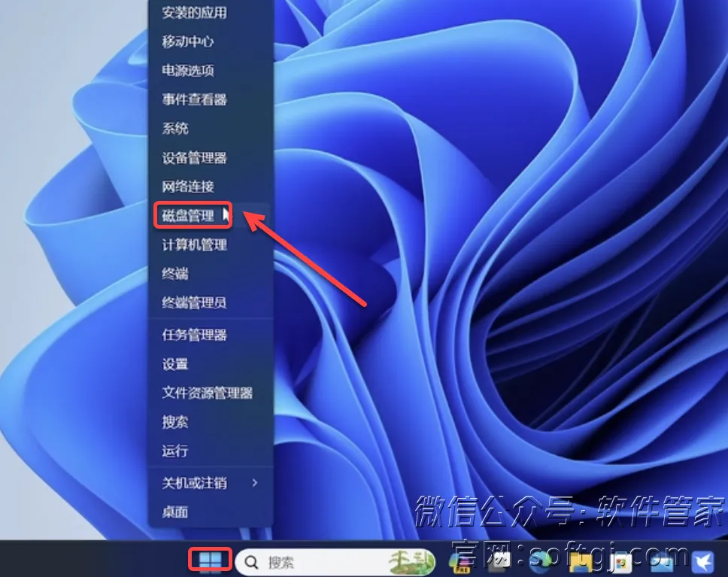Screen dimensions: 728x577
Task: Open 设置 from the context menu
Action: pyautogui.click(x=211, y=364)
